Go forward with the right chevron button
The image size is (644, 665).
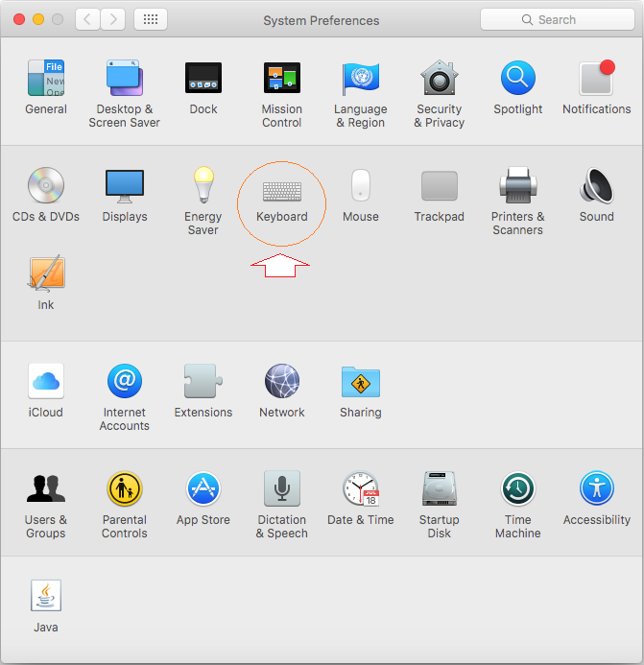[x=113, y=19]
